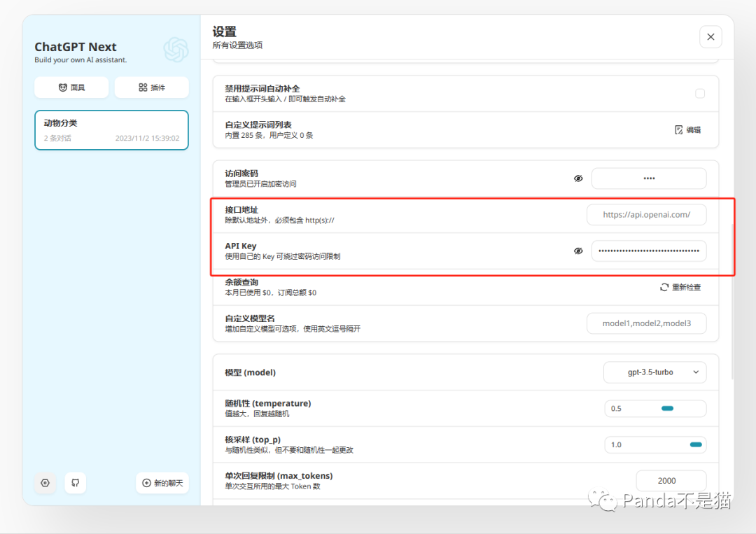This screenshot has height=534, width=756.
Task: Click the 内置 285 条 prompt count text
Action: point(269,136)
